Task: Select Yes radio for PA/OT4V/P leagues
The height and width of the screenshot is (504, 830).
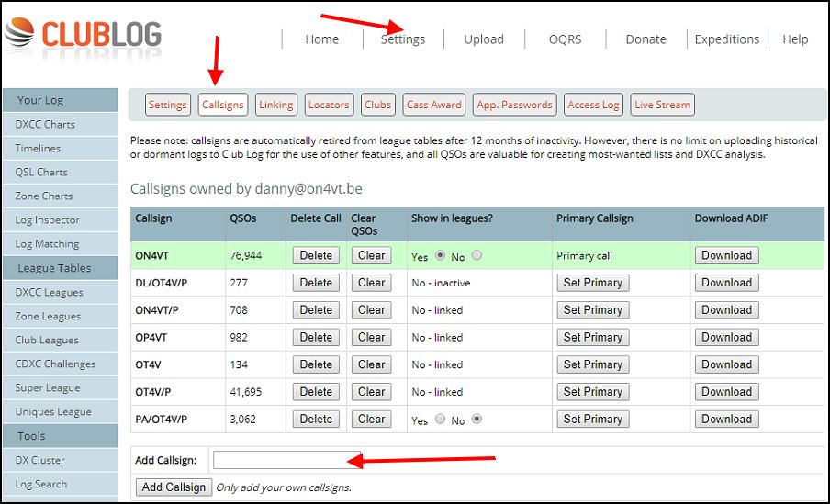Action: tap(440, 419)
